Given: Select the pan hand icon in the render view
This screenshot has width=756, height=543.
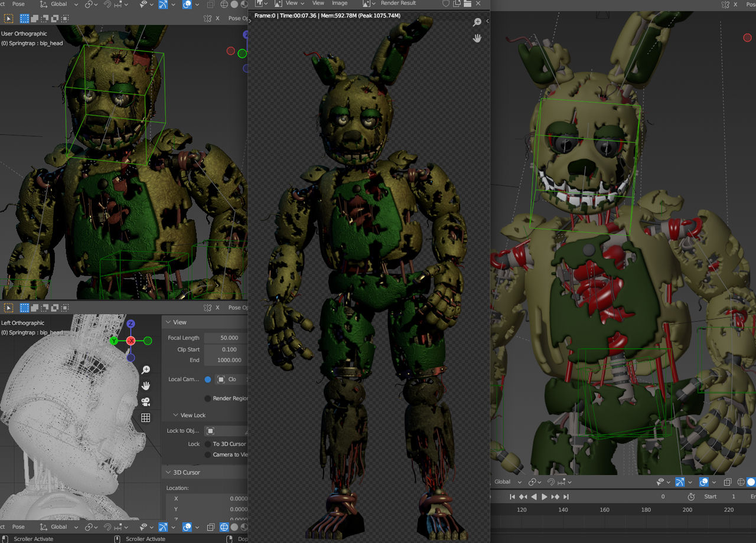Looking at the screenshot, I should [x=477, y=38].
